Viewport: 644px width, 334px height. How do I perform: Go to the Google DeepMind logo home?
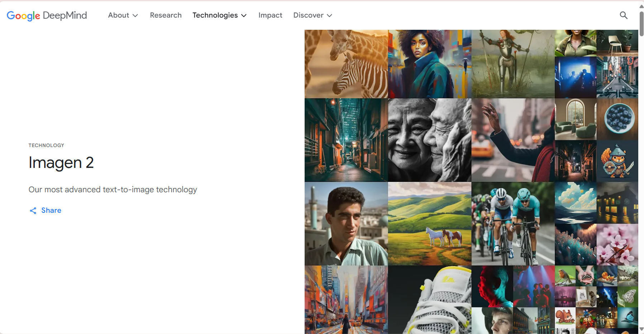click(47, 15)
